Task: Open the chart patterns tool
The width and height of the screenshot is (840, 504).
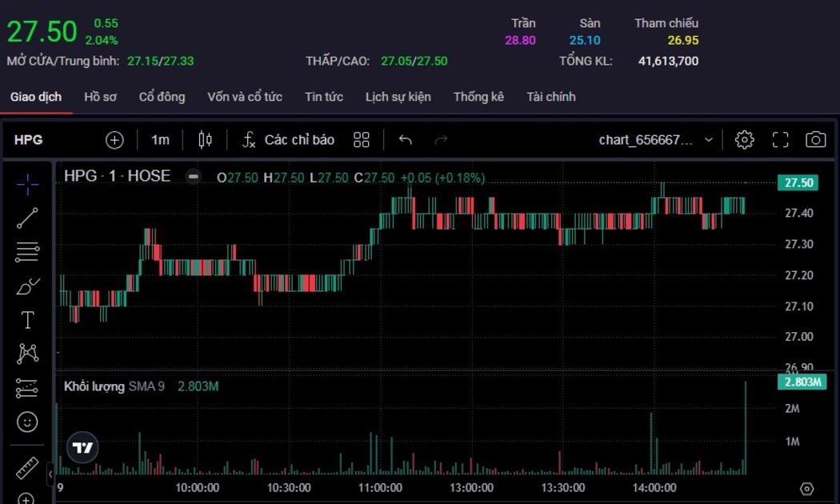Action: 27,354
